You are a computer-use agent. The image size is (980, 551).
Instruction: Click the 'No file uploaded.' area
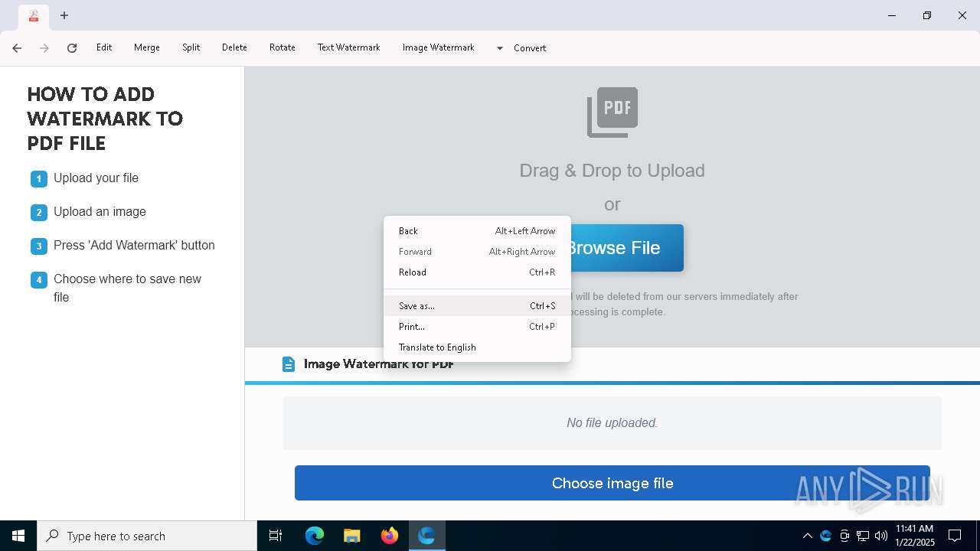612,422
